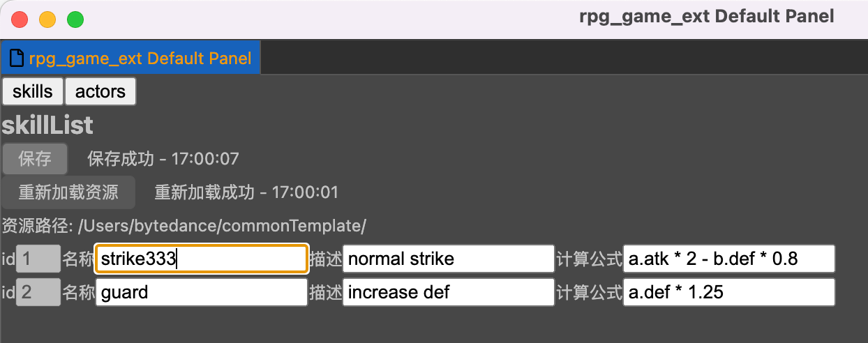This screenshot has height=343, width=868.
Task: Edit the formula field a.def * 1.25
Action: point(728,292)
